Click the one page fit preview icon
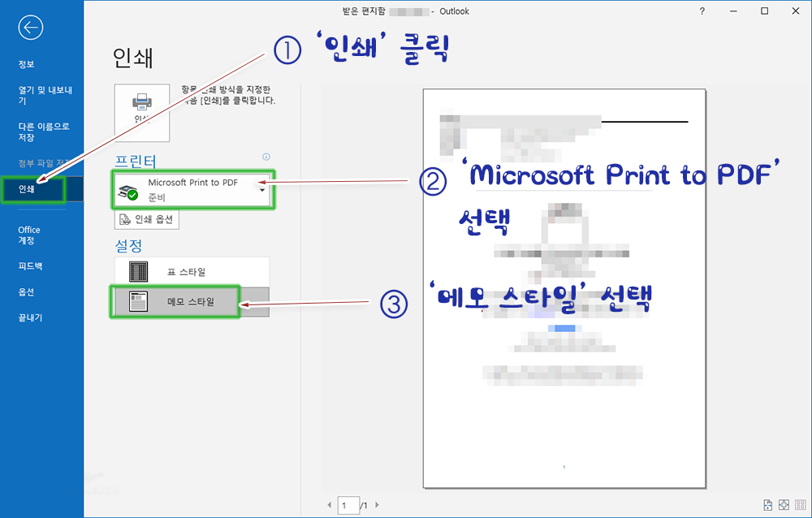This screenshot has width=812, height=518. click(x=784, y=504)
